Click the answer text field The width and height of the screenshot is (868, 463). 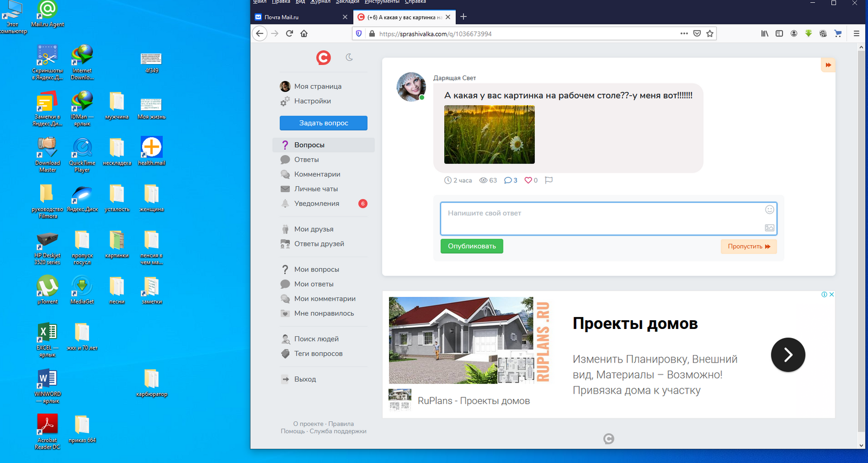pyautogui.click(x=601, y=219)
